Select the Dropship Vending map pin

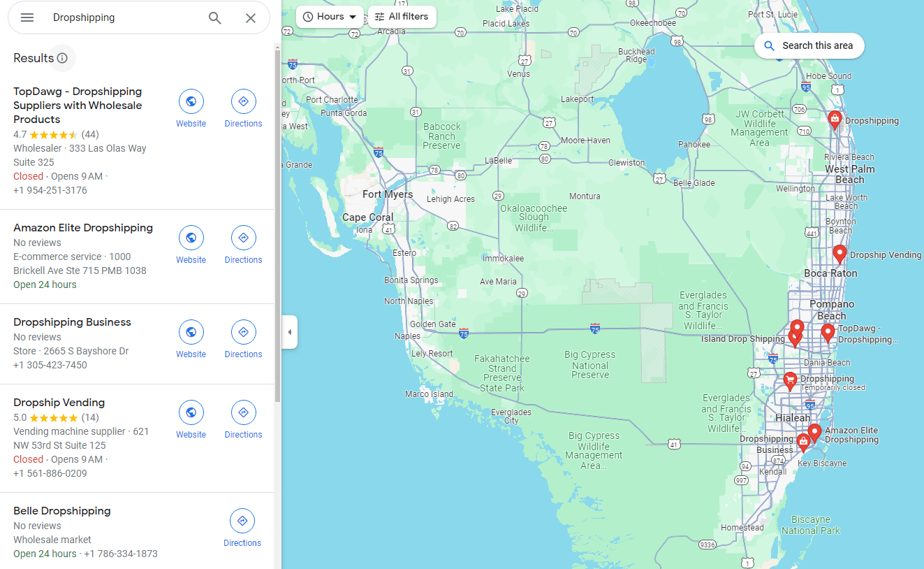(x=839, y=254)
